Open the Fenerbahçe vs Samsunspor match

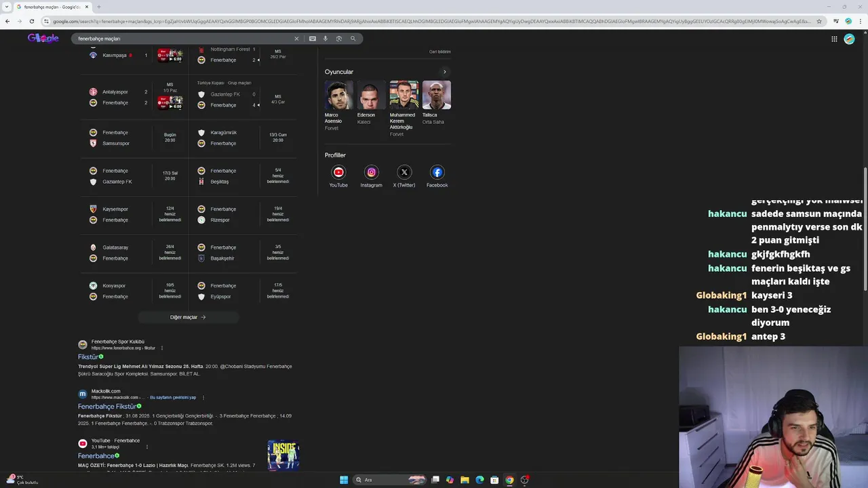click(x=135, y=138)
